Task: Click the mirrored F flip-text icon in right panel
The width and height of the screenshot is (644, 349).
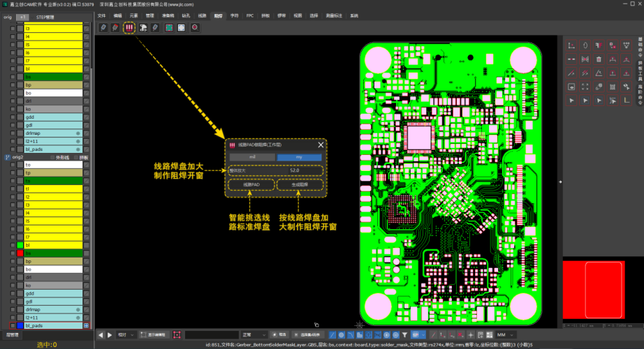Action: [x=599, y=45]
